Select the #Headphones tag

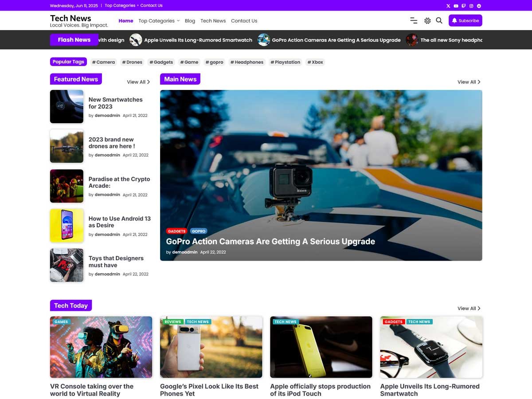pyautogui.click(x=247, y=62)
